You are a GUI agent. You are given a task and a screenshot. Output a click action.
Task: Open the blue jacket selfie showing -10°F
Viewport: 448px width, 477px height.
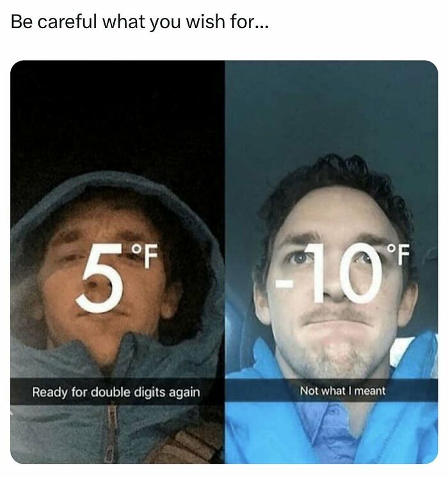(x=332, y=262)
